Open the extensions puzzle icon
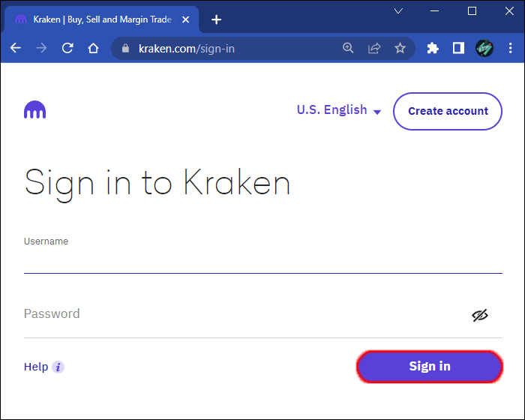Screen dimensions: 525x420 [433, 48]
